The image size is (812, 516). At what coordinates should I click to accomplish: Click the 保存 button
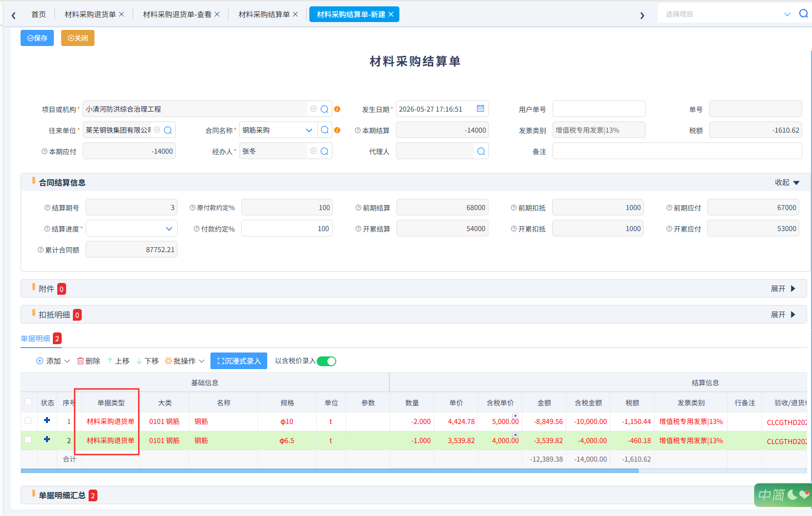(x=37, y=38)
